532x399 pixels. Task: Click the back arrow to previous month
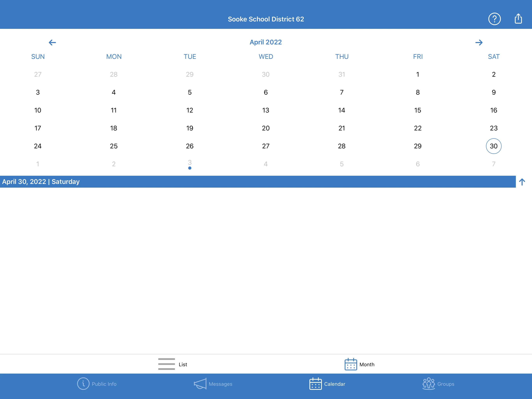click(x=52, y=42)
